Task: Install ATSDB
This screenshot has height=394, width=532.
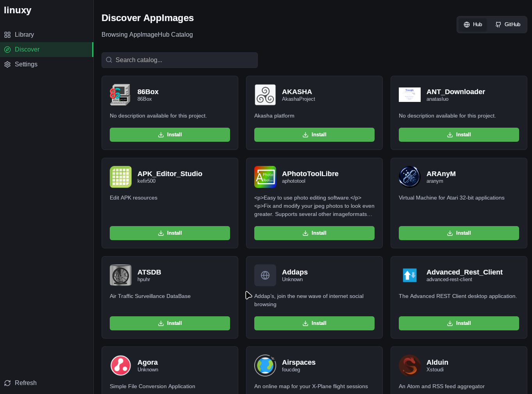Action: pyautogui.click(x=170, y=323)
